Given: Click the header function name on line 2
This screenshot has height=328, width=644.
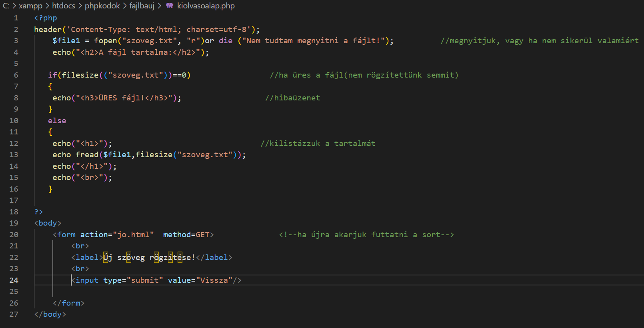Looking at the screenshot, I should [48, 30].
